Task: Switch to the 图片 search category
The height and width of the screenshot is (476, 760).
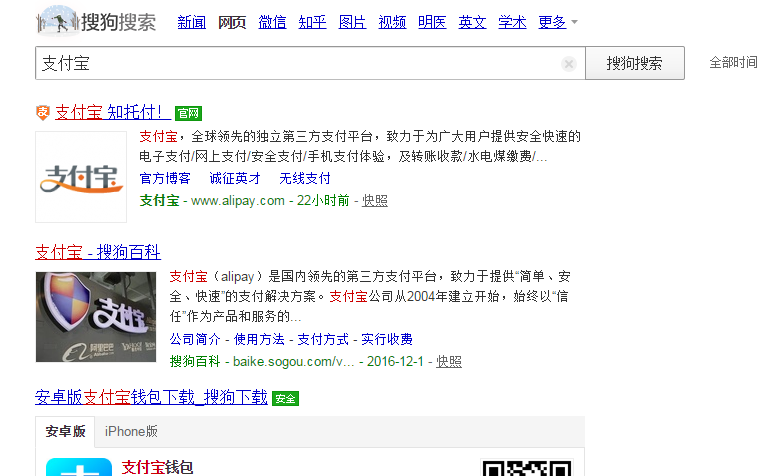Action: click(x=352, y=22)
